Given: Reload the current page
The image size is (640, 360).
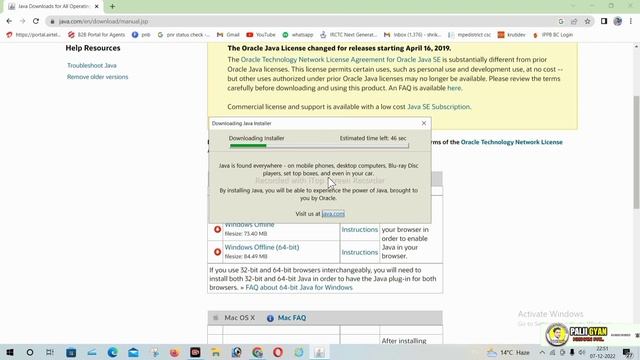Looking at the screenshot, I should click(36, 21).
